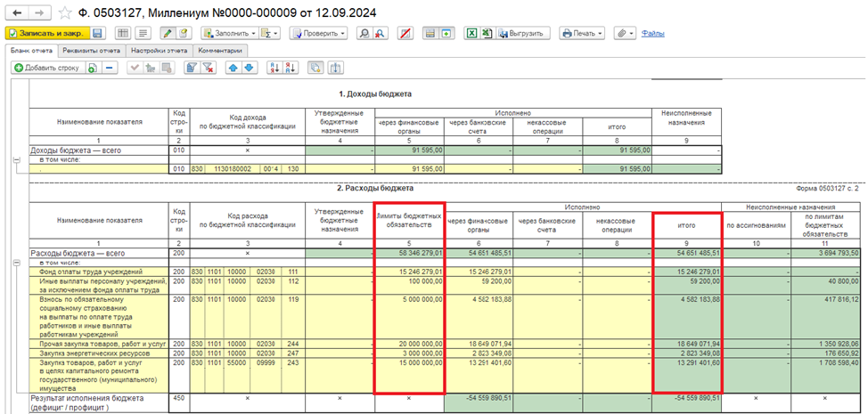Click the grey page icon after the tree icon
Viewport: 868px width, 414px height.
[x=167, y=68]
